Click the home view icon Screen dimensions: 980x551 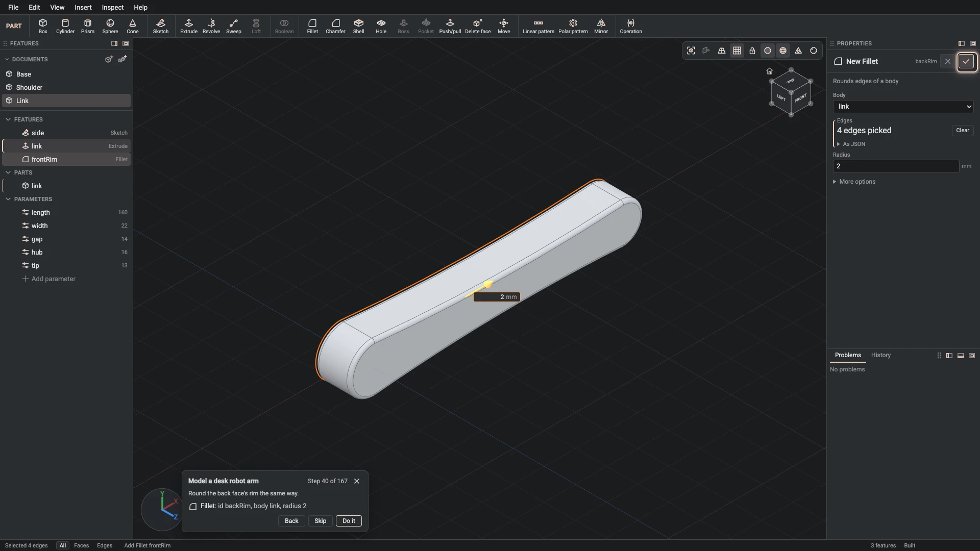tap(770, 71)
